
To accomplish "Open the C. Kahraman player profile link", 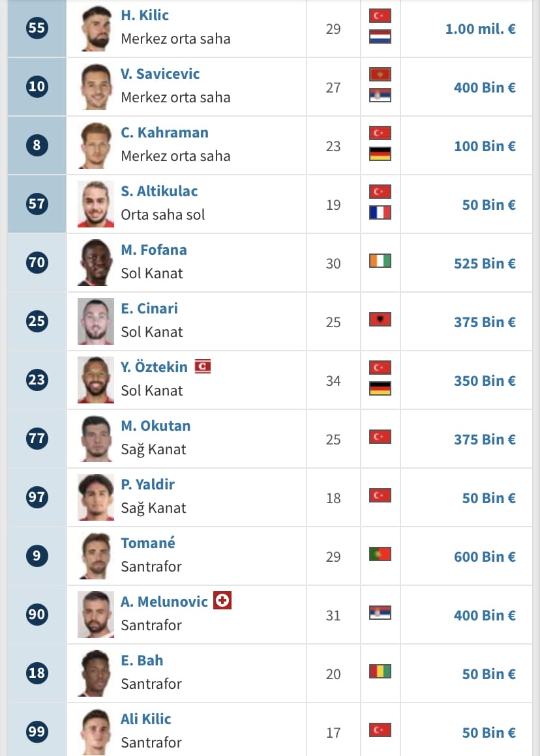I will point(164,132).
